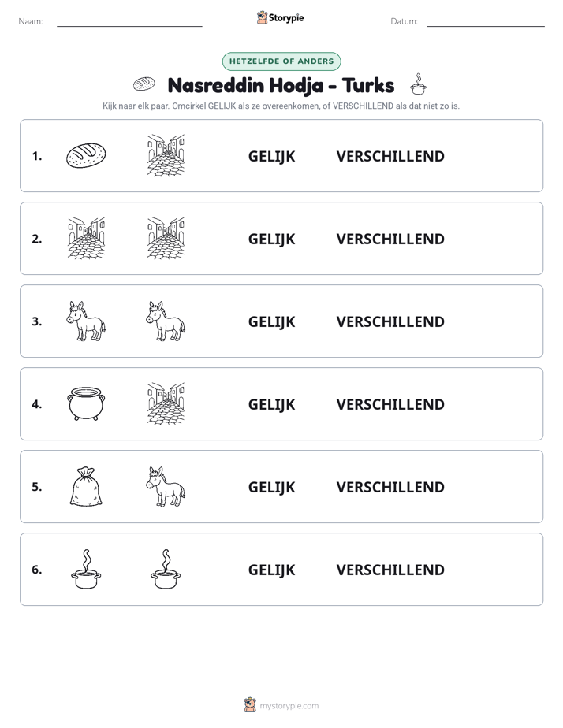Choose GELIJK for pair 6
Viewport: 563px width, 728px height.
[272, 570]
